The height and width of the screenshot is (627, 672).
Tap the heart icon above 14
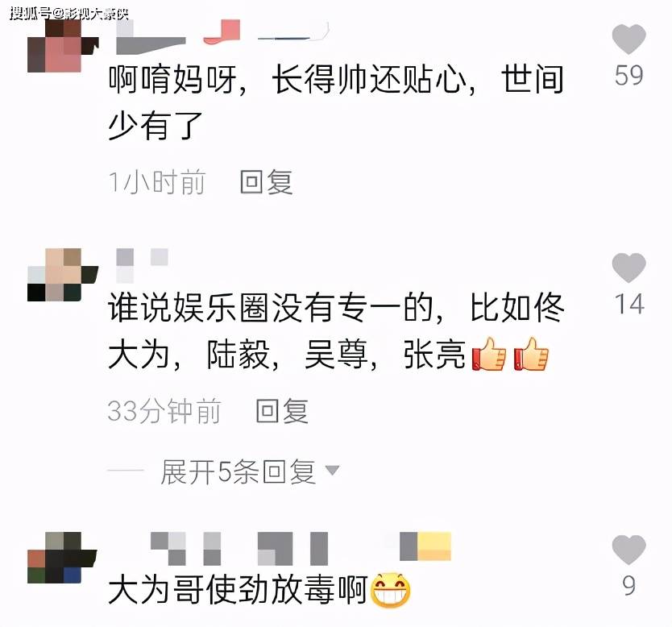click(628, 268)
